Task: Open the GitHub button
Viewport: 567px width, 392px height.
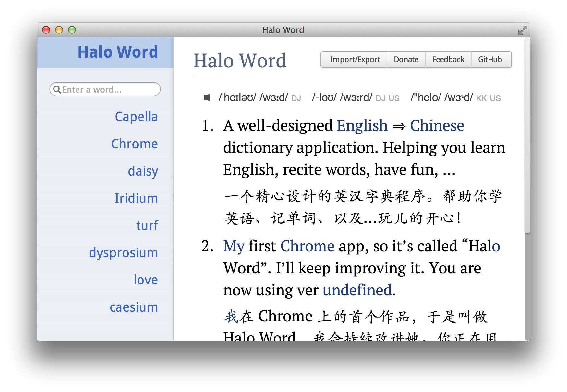Action: click(x=491, y=60)
